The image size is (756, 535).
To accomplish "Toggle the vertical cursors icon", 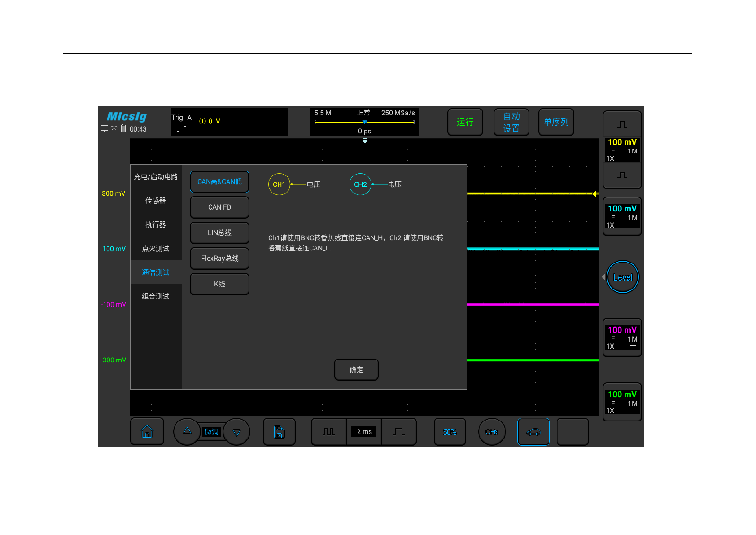I will [573, 432].
